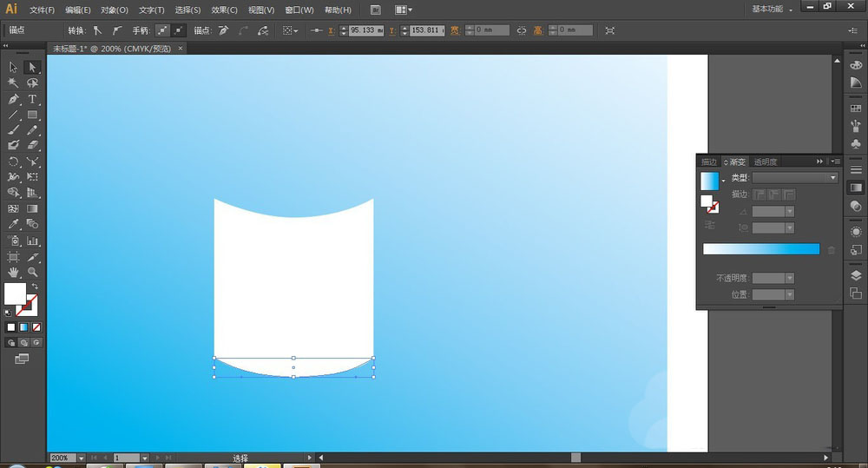868x468 pixels.
Task: Switch to the 透明度 panel tab
Action: 765,161
